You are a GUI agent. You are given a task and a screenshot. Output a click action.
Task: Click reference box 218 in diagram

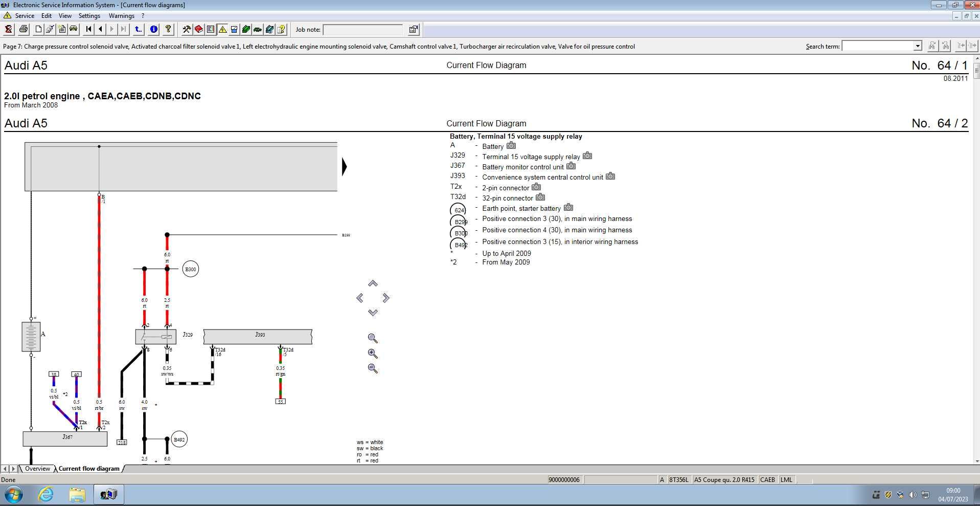tap(122, 442)
